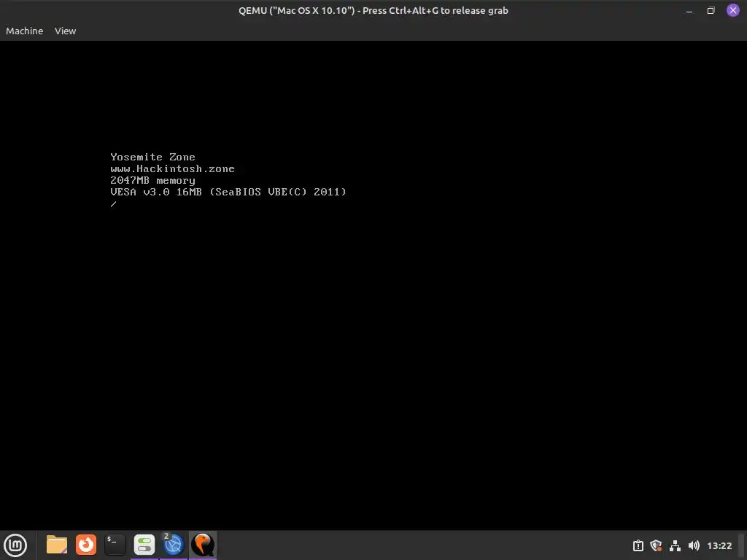This screenshot has height=560, width=747.
Task: Open Firefox from the taskbar
Action: [x=86, y=545]
